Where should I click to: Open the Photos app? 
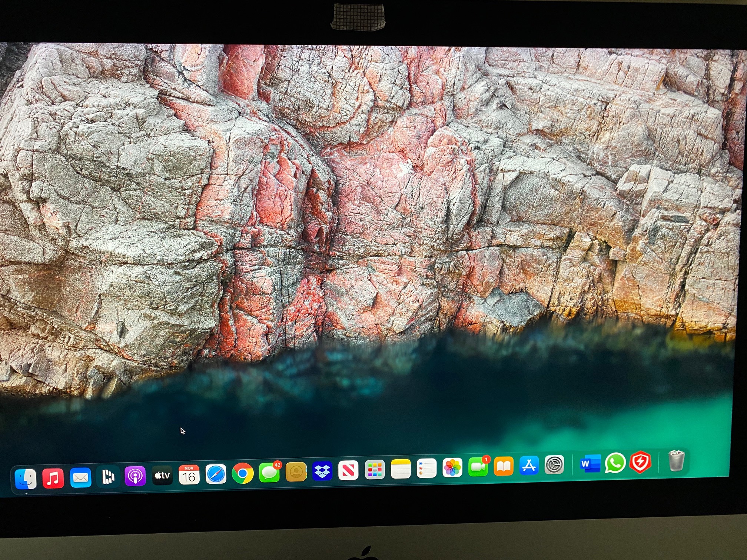452,468
